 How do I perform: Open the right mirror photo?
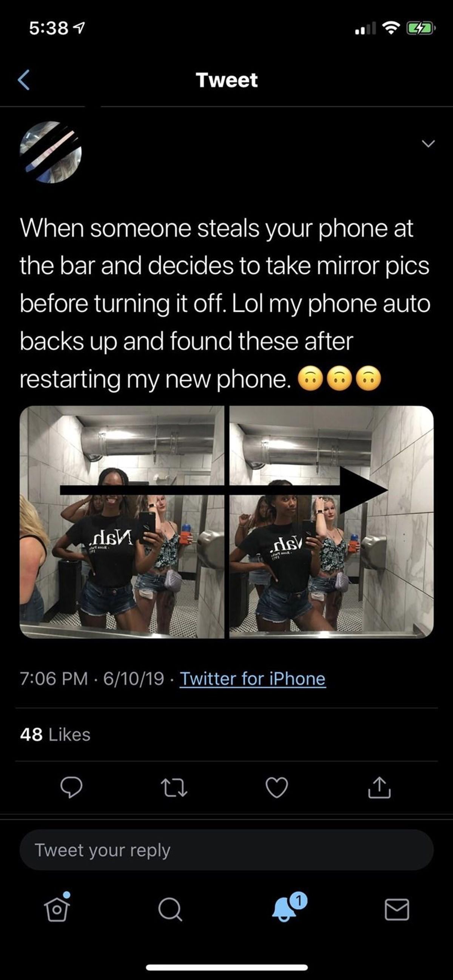click(331, 522)
